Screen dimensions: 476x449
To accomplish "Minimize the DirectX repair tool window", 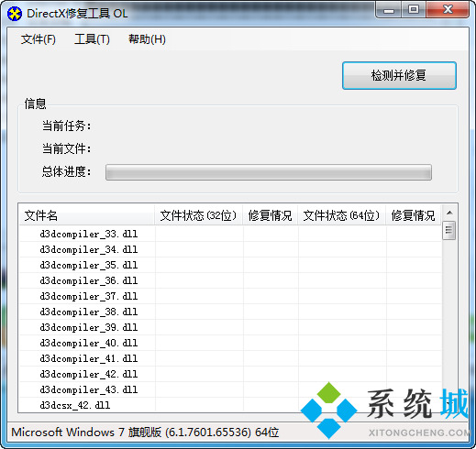I will tap(389, 10).
